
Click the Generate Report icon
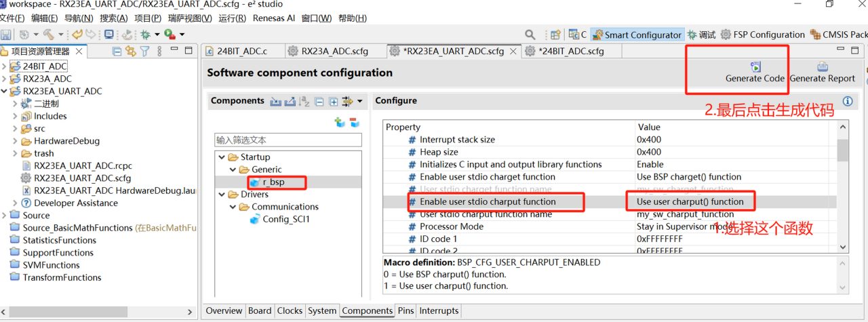pos(823,66)
